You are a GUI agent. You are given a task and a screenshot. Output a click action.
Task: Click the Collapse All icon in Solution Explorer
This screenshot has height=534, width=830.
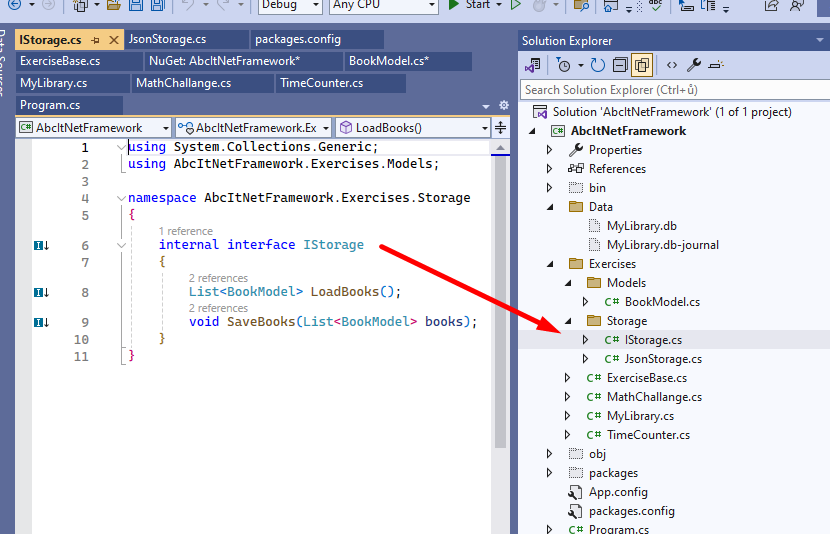tap(619, 65)
